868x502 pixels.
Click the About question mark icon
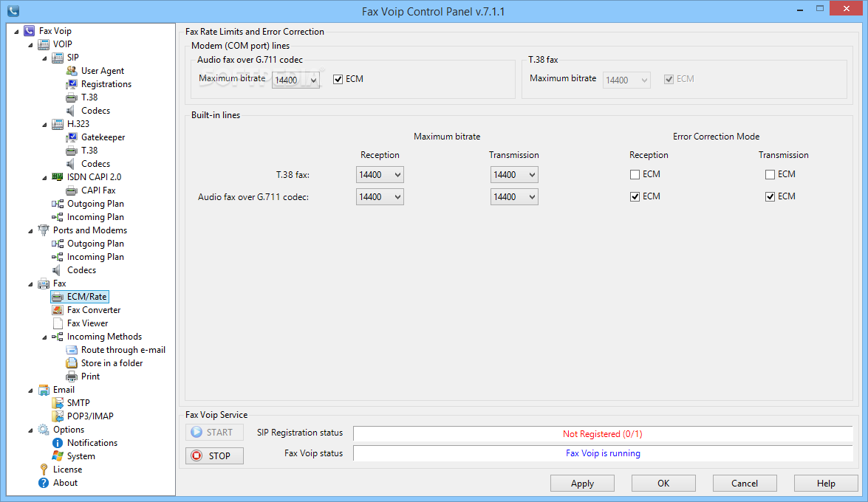tap(43, 483)
